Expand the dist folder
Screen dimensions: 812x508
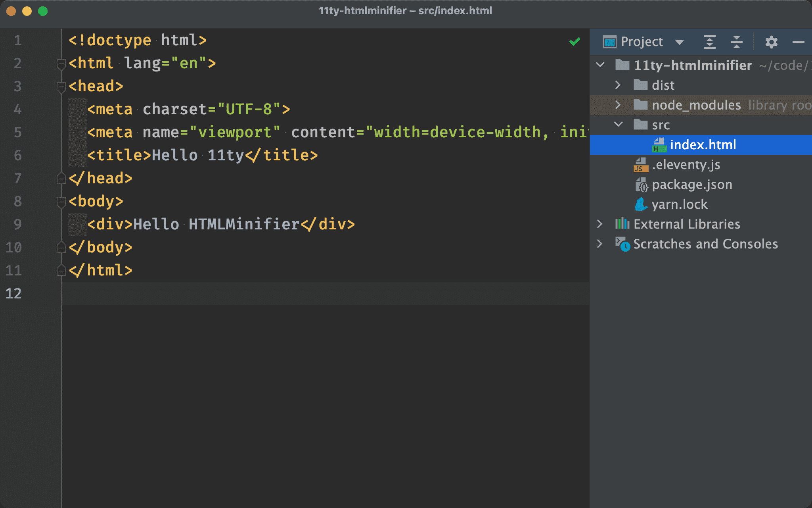tap(618, 85)
